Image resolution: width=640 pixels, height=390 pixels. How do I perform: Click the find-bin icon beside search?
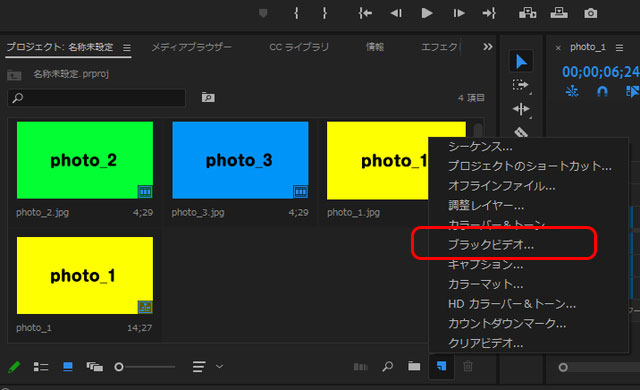pyautogui.click(x=208, y=98)
